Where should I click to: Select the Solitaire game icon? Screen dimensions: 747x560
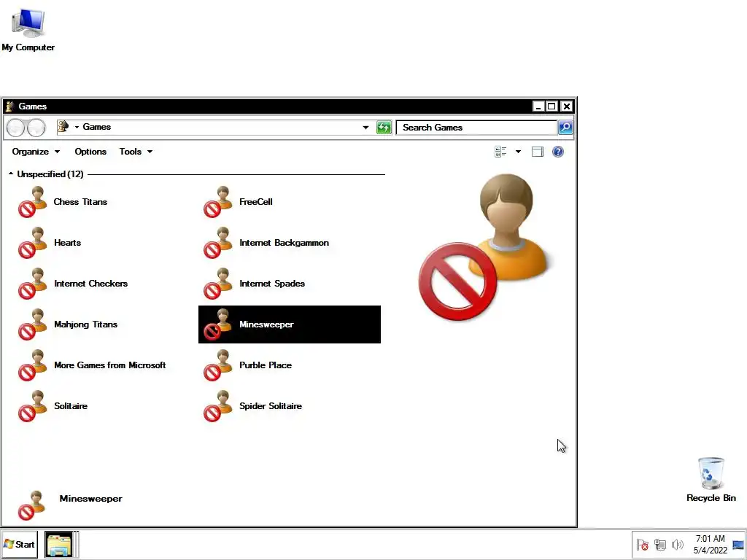pos(33,407)
